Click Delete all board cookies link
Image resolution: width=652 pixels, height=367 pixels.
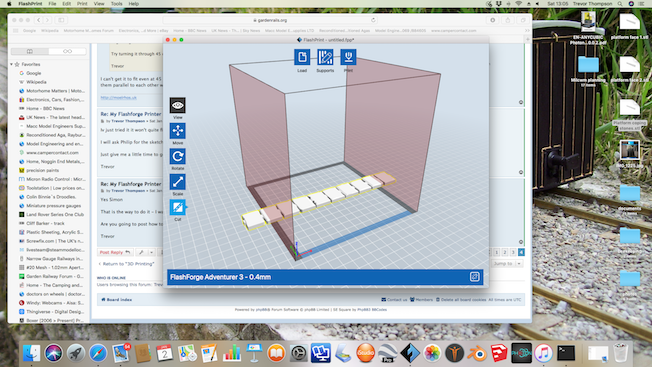[461, 300]
